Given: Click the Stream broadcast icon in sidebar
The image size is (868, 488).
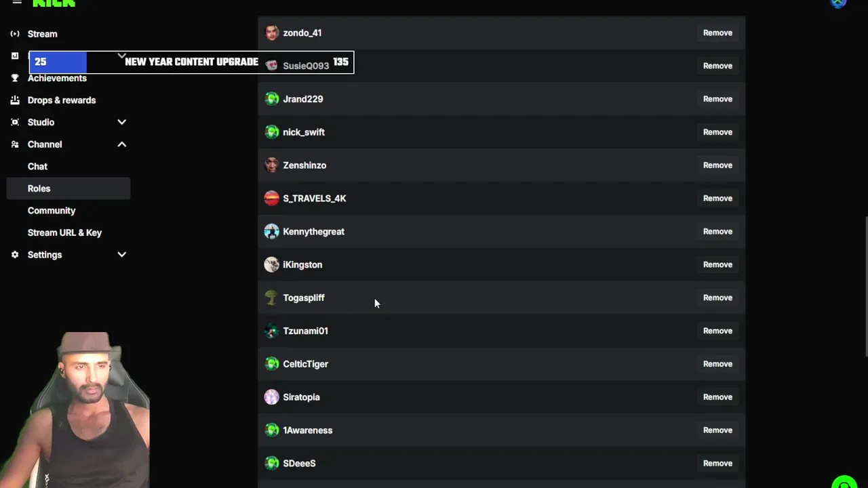Looking at the screenshot, I should 15,34.
